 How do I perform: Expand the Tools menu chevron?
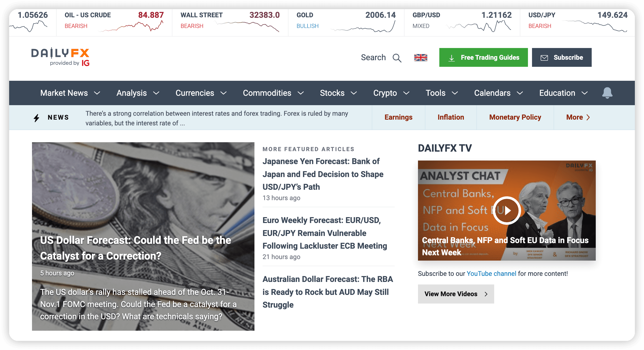coord(455,93)
